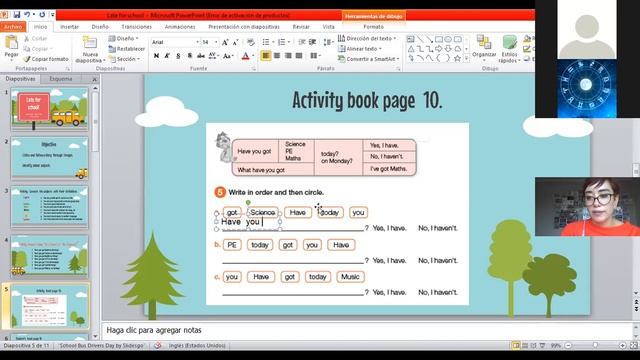Close the slides pane with X
Viewport: 640px width, 360px height.
[95, 79]
